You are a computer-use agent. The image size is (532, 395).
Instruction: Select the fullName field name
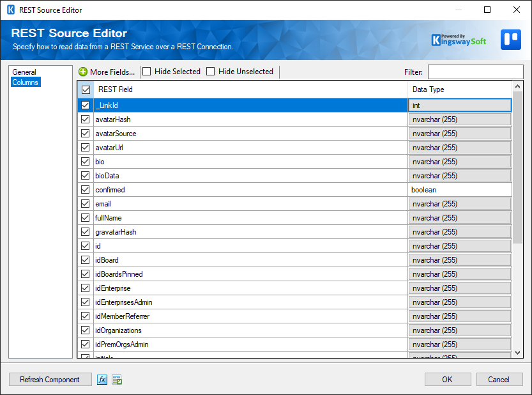tap(108, 218)
